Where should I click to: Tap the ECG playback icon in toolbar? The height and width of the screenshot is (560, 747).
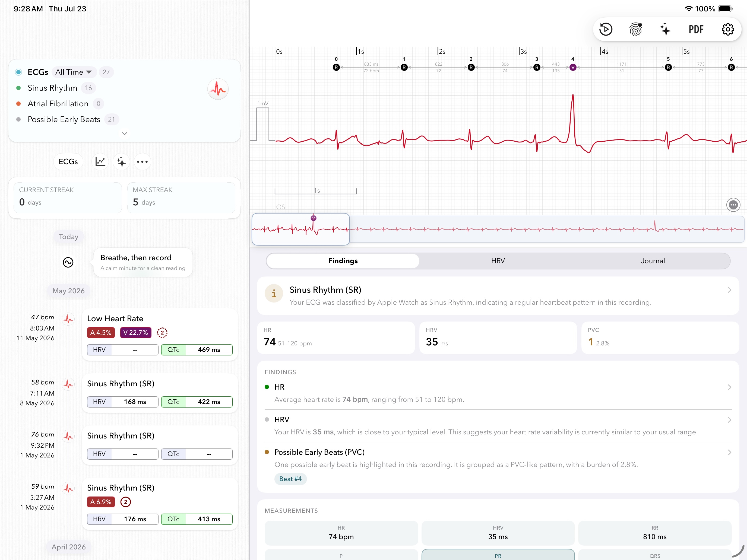[606, 29]
